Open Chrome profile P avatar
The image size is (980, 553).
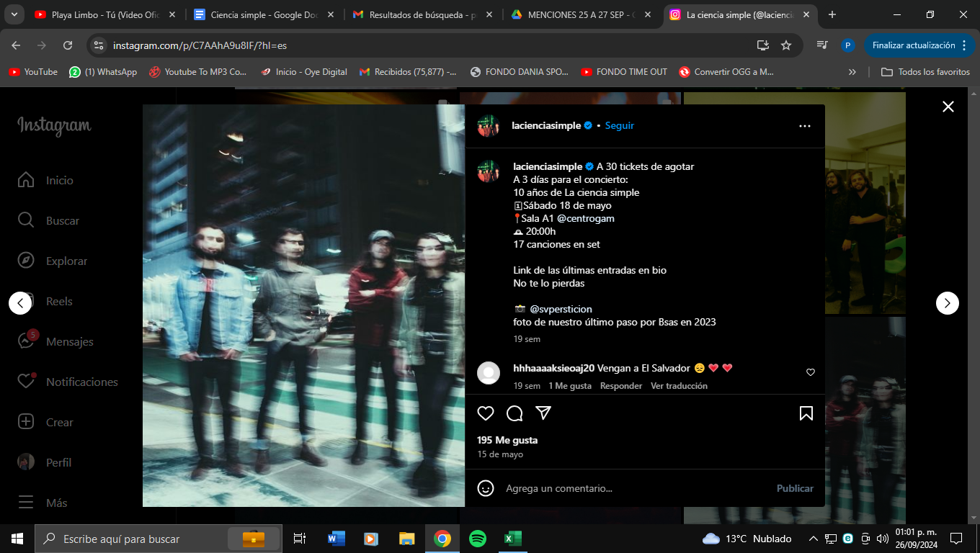848,45
